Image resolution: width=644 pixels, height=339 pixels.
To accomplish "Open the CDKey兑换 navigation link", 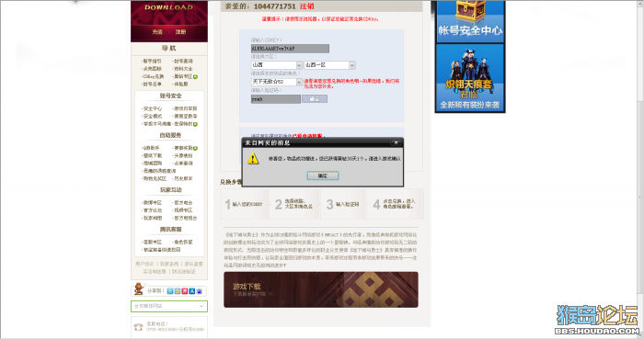I will pyautogui.click(x=153, y=76).
